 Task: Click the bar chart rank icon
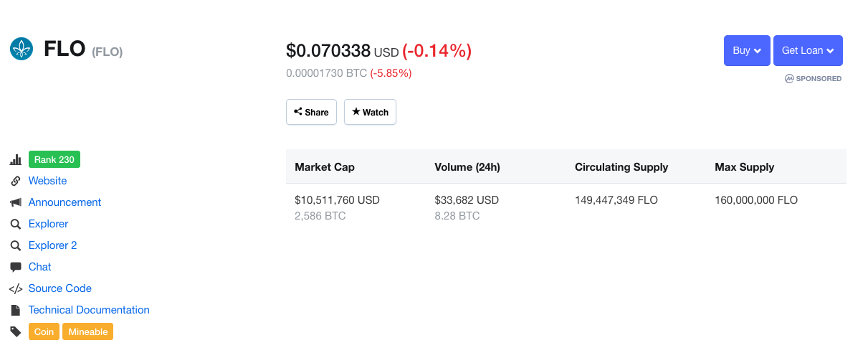coord(15,160)
